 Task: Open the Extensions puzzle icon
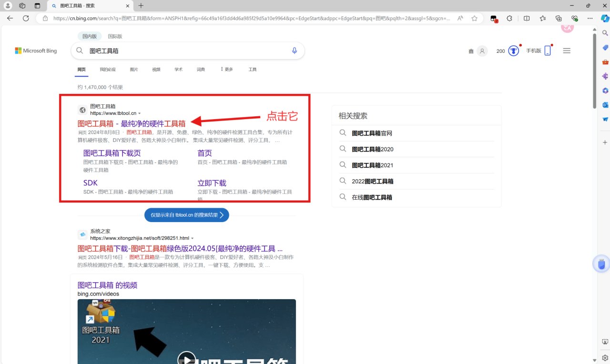(509, 18)
